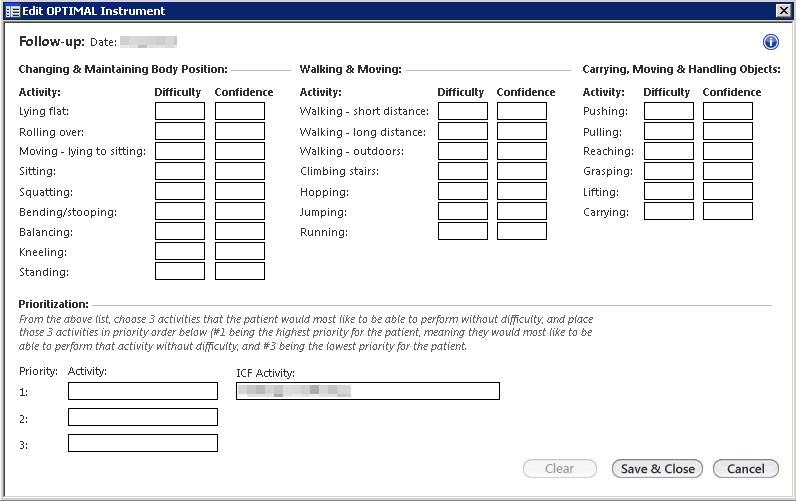796x501 pixels.
Task: Click Pulling Difficulty field
Action: pyautogui.click(x=669, y=131)
